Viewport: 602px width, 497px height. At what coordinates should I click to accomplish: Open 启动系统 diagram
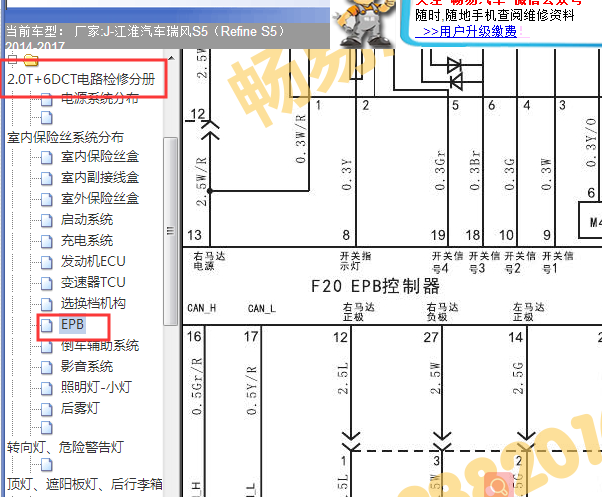click(86, 220)
